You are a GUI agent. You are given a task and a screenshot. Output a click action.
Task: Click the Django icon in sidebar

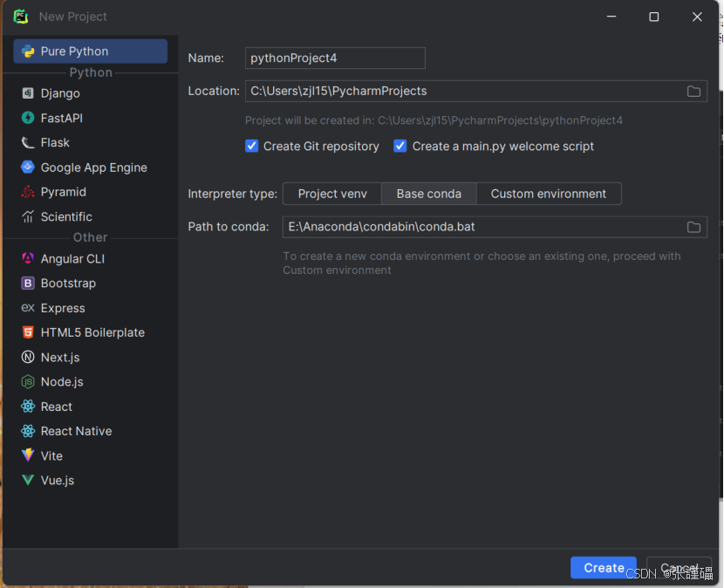pyautogui.click(x=28, y=93)
